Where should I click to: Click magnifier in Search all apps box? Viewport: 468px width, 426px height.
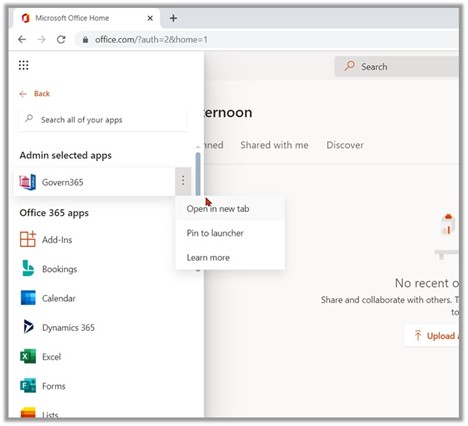[x=29, y=119]
